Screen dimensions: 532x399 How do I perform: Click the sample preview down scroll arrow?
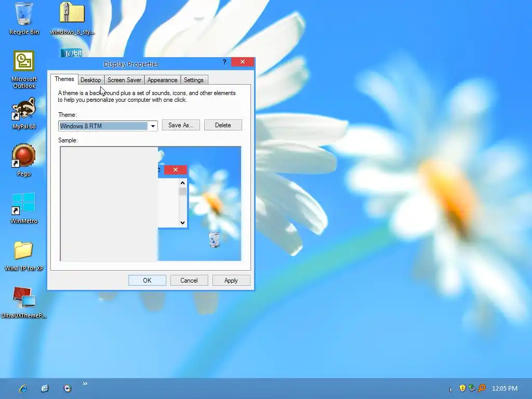182,222
